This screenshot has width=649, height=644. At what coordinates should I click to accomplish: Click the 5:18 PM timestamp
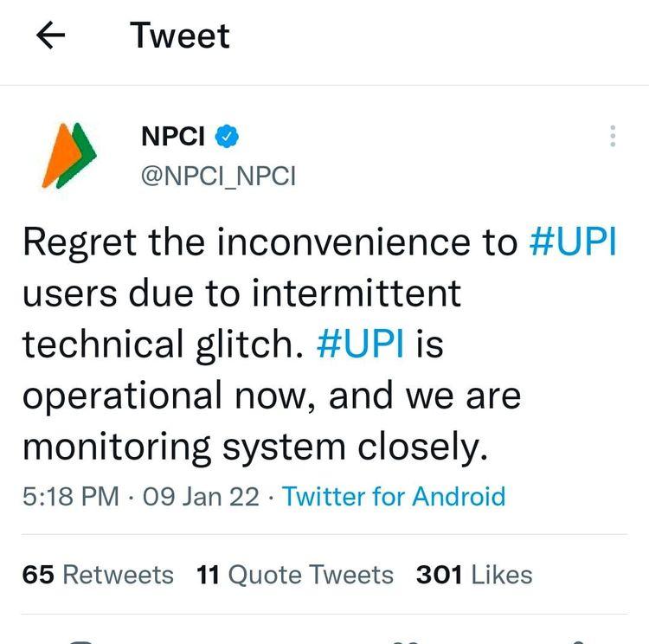pyautogui.click(x=71, y=497)
